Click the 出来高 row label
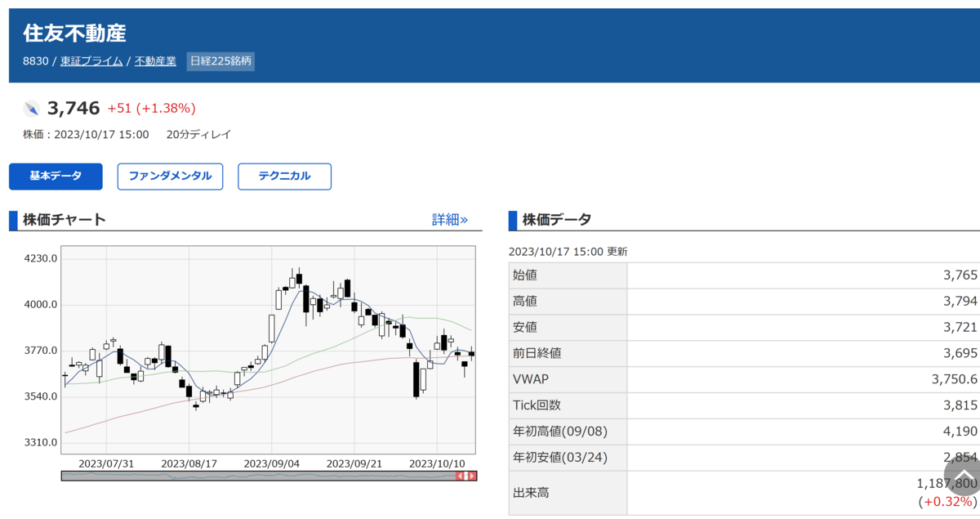 click(x=532, y=493)
